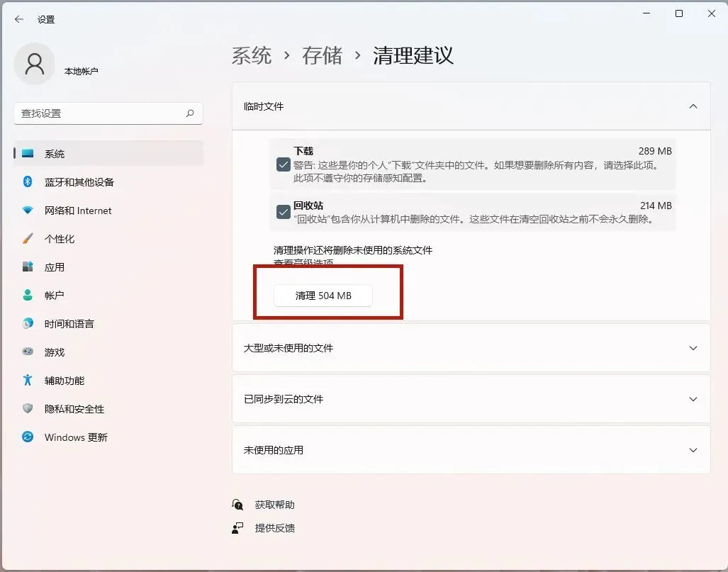Uncheck the 下载 downloads checkbox
The image size is (728, 572).
pos(283,164)
